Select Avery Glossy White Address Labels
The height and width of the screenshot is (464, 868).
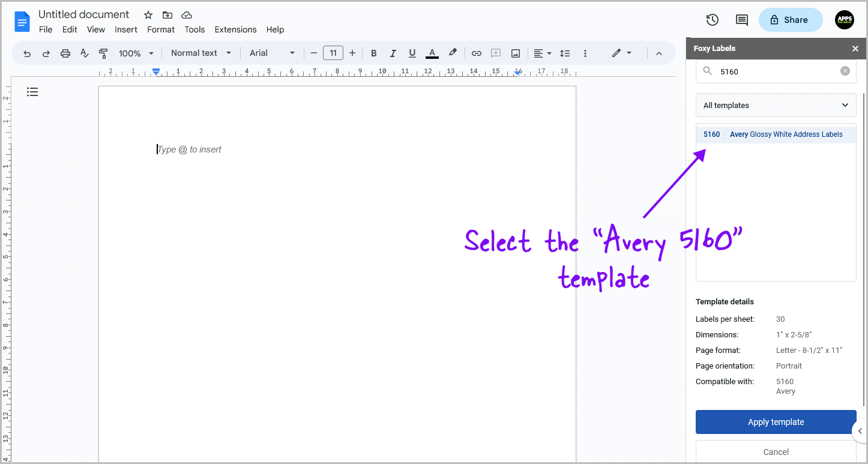pos(776,134)
